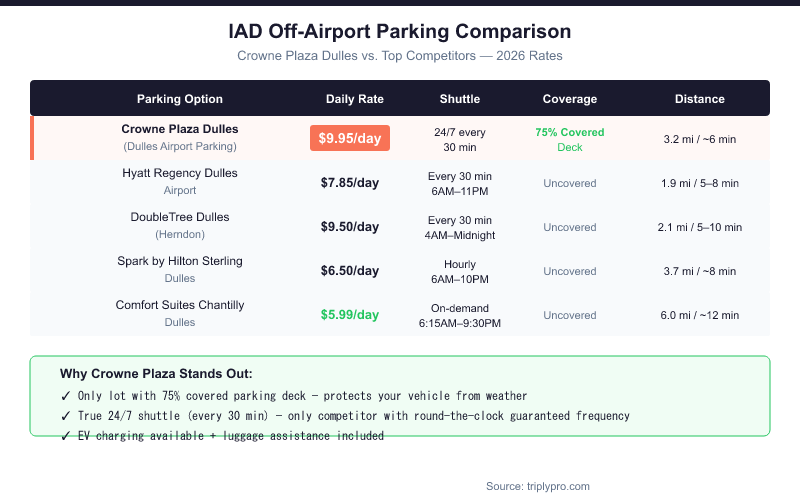The image size is (800, 500).
Task: Click the green $5.99/day rate
Action: pyautogui.click(x=350, y=315)
